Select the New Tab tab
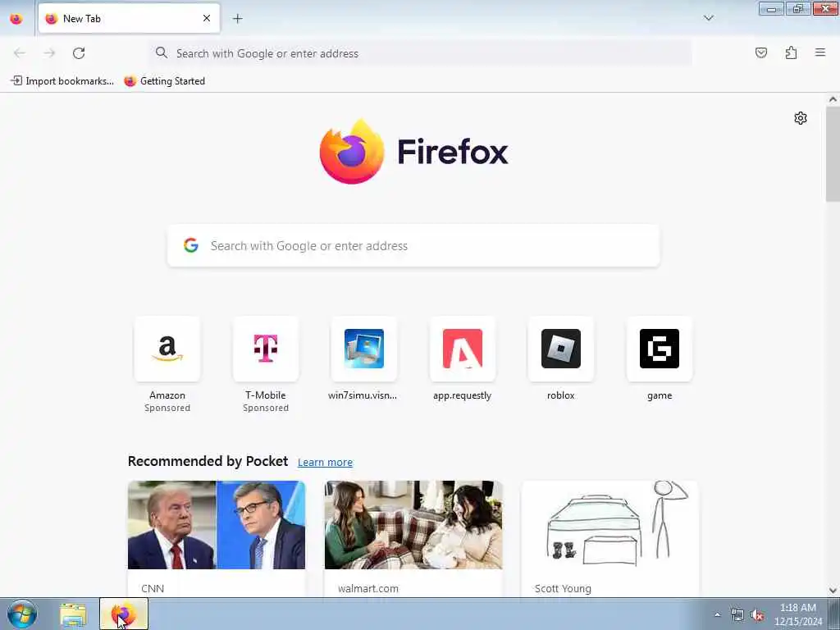Viewport: 840px width, 630px height. [129, 18]
